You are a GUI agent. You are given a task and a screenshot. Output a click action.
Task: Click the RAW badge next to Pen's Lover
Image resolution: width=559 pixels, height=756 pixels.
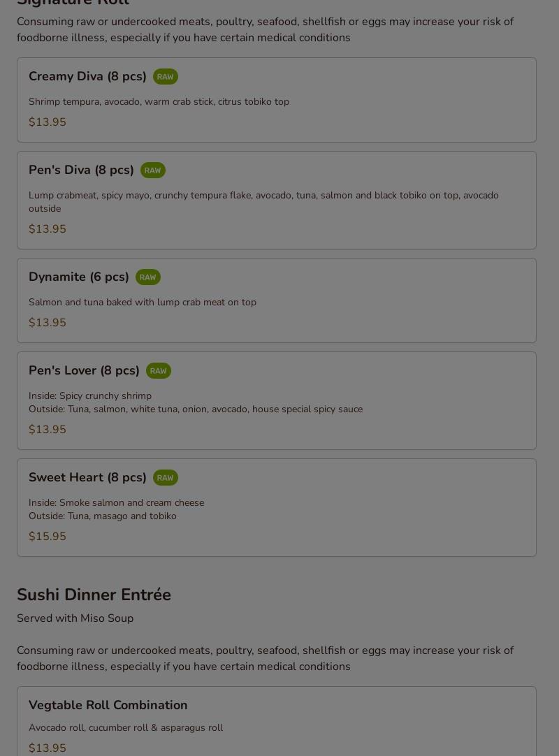click(x=158, y=371)
